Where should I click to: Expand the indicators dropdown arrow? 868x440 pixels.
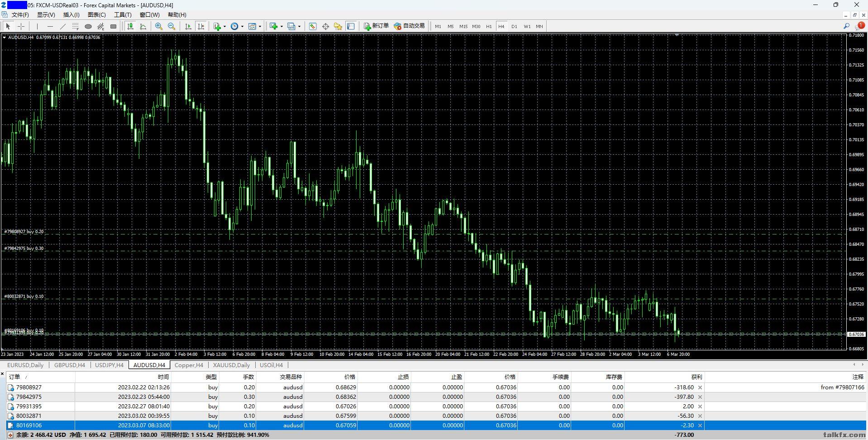224,26
